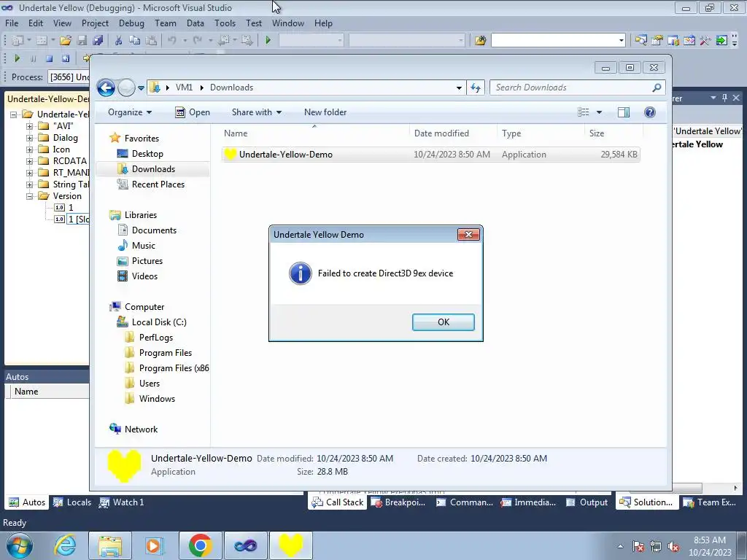Image resolution: width=747 pixels, height=560 pixels.
Task: Click the Restart debugging icon
Action: click(65, 58)
